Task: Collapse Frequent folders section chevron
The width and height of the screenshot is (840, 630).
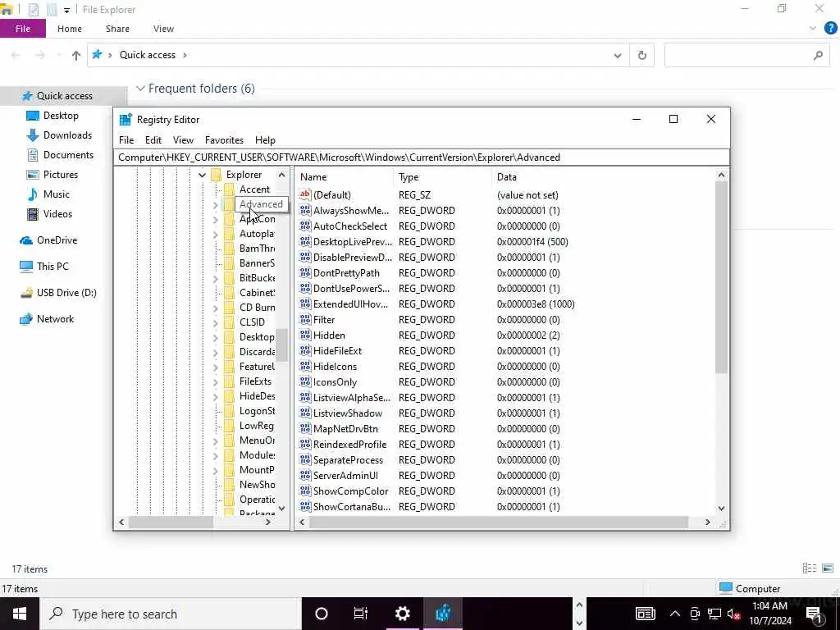Action: tap(140, 89)
